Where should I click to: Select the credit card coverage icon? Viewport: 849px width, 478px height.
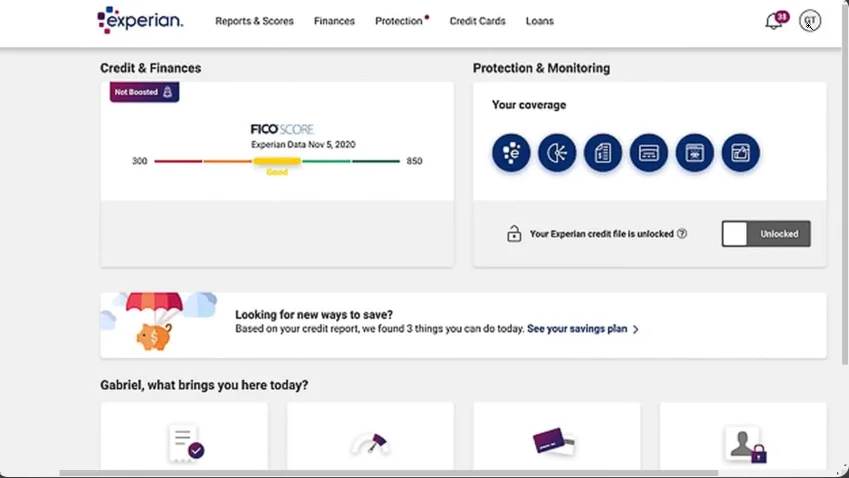tap(649, 153)
